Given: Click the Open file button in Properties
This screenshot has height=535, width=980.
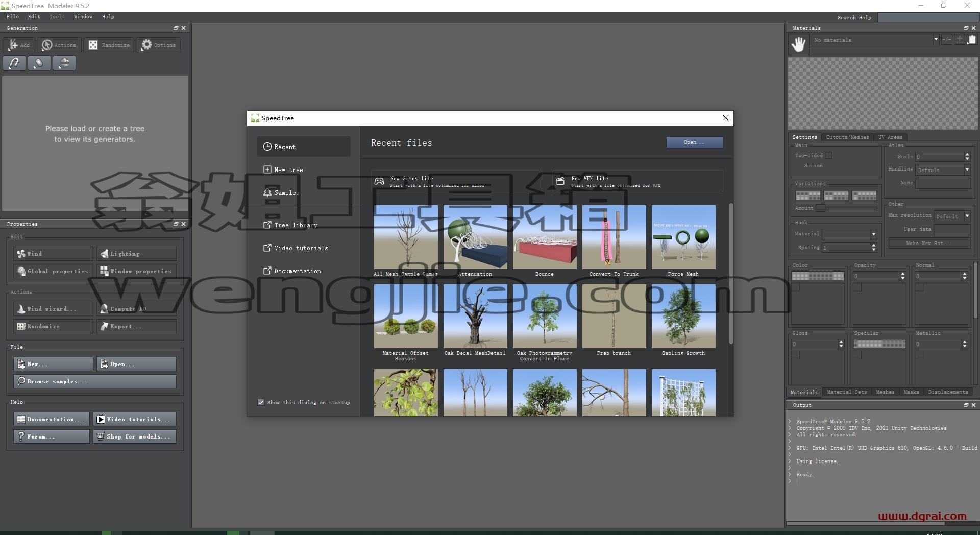Looking at the screenshot, I should coord(136,364).
